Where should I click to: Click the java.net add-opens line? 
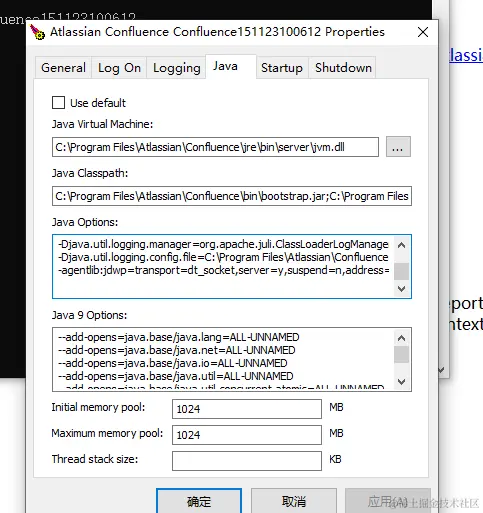click(177, 350)
